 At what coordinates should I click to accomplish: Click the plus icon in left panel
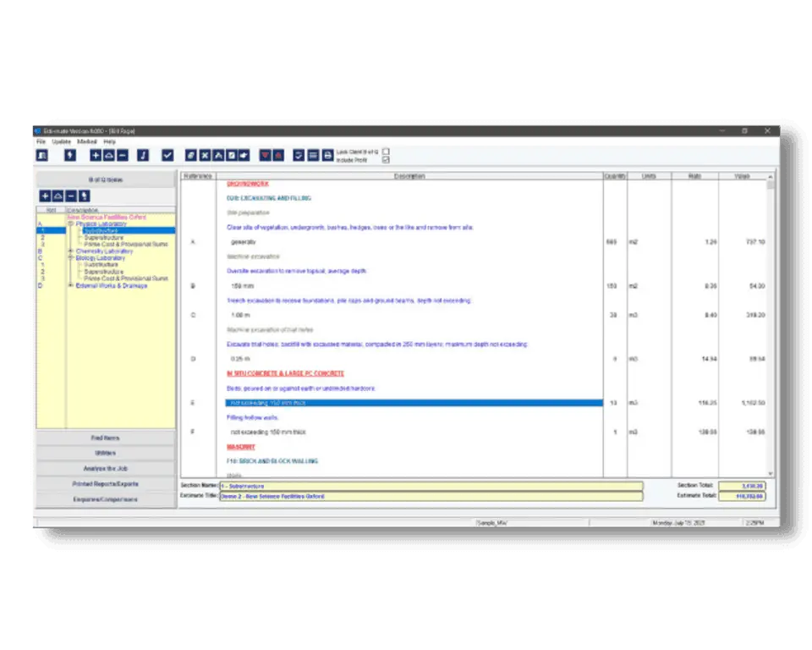click(x=45, y=196)
